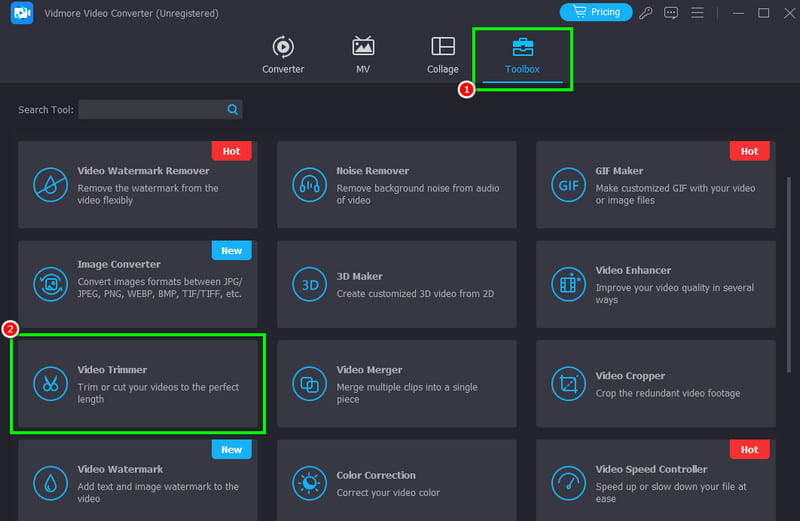Open Video Enhancer title text
Image resolution: width=800 pixels, height=521 pixels.
click(x=633, y=270)
